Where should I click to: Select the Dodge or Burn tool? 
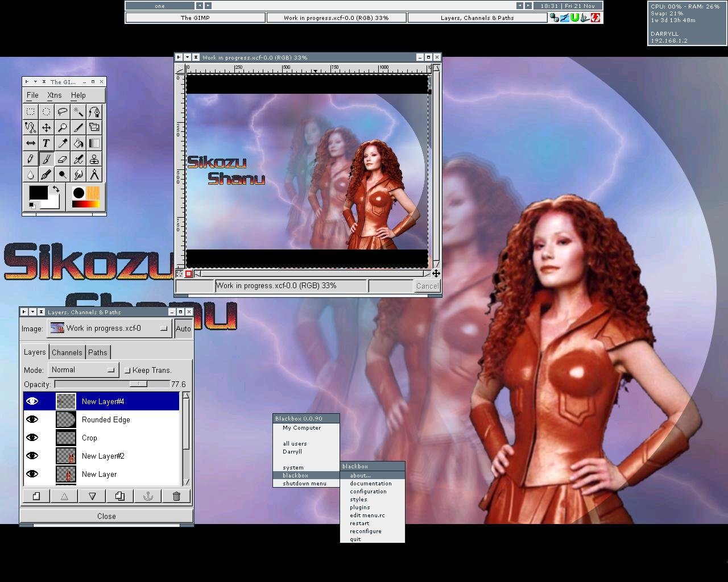point(63,175)
